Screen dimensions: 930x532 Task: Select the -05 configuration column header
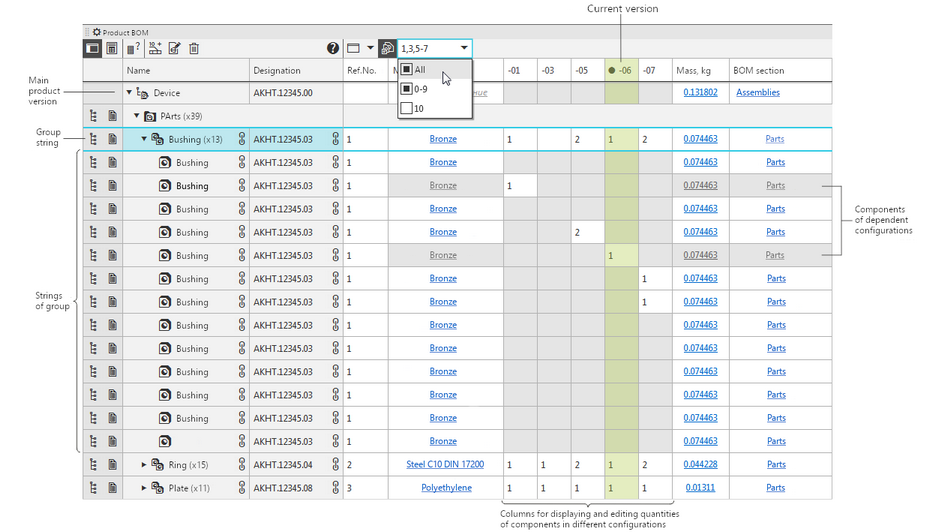(x=588, y=70)
